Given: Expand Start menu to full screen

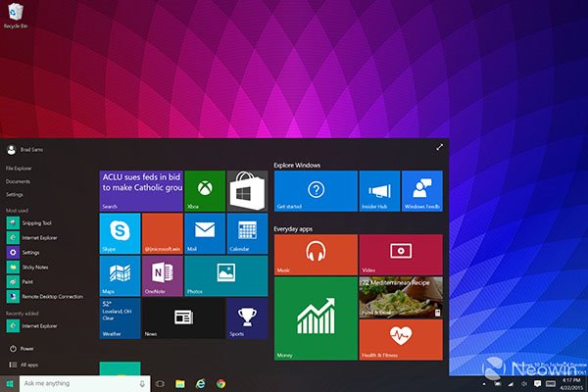Looking at the screenshot, I should pyautogui.click(x=439, y=147).
